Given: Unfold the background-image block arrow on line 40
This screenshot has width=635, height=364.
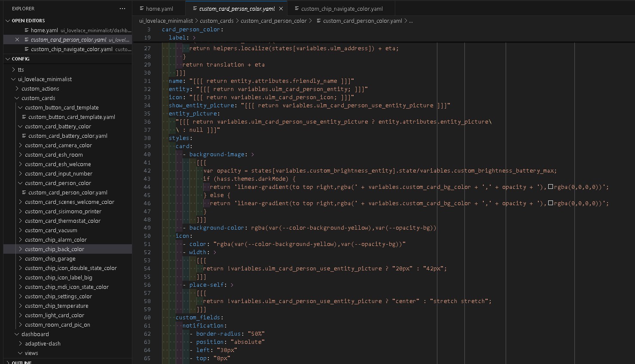Looking at the screenshot, I should pos(252,155).
